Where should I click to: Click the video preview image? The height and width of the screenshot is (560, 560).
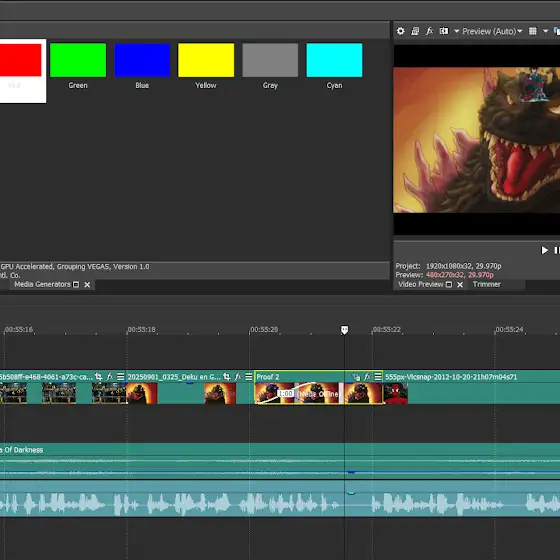coord(476,140)
